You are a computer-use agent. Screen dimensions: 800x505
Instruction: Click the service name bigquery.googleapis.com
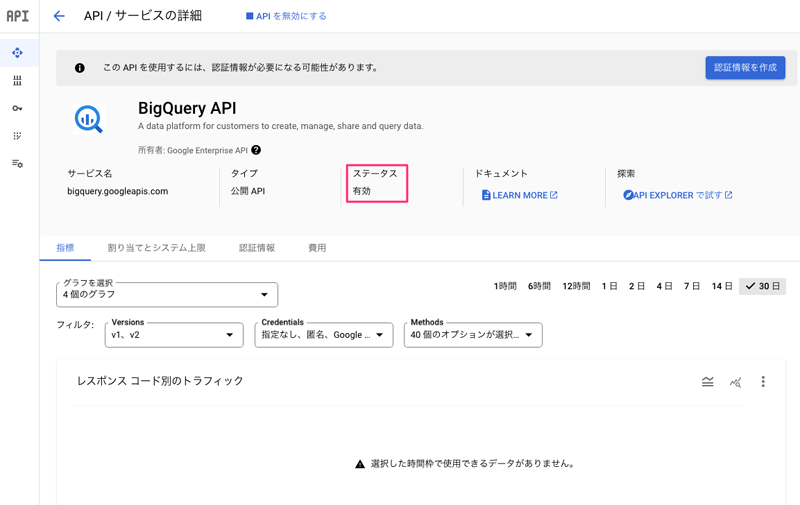point(117,191)
